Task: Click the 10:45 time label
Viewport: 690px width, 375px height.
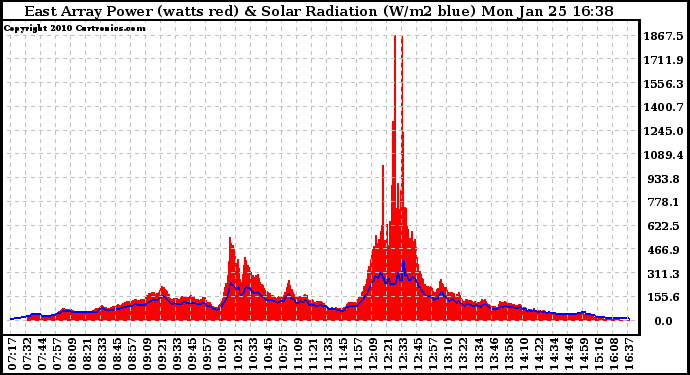Action: pos(267,354)
